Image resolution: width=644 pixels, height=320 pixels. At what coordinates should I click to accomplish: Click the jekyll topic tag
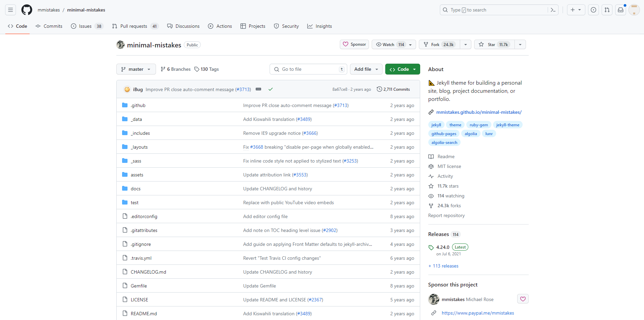tap(436, 125)
